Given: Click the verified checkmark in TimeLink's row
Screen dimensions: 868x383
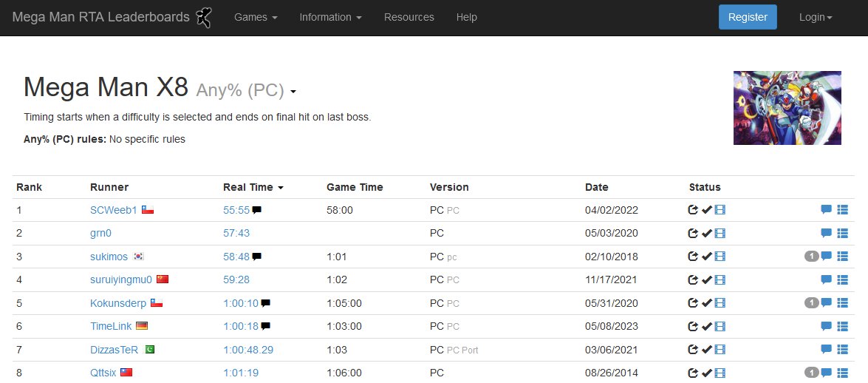Looking at the screenshot, I should coord(706,327).
